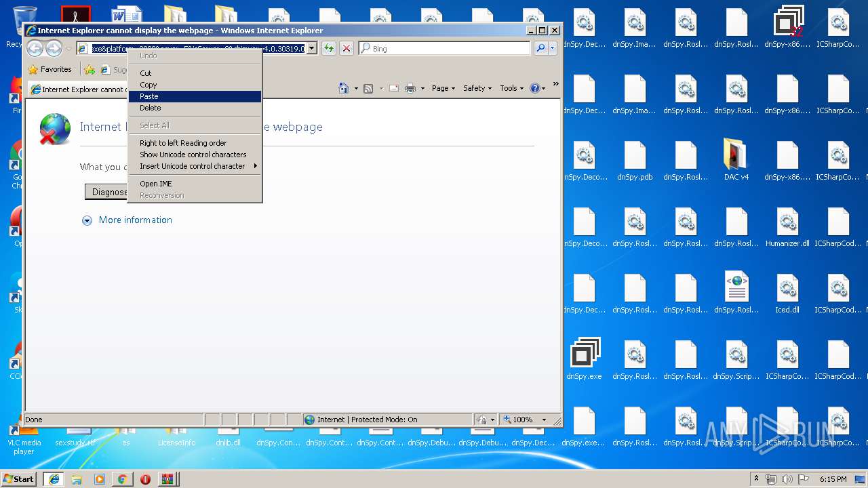Expand the address bar URL history dropdown

pos(311,49)
